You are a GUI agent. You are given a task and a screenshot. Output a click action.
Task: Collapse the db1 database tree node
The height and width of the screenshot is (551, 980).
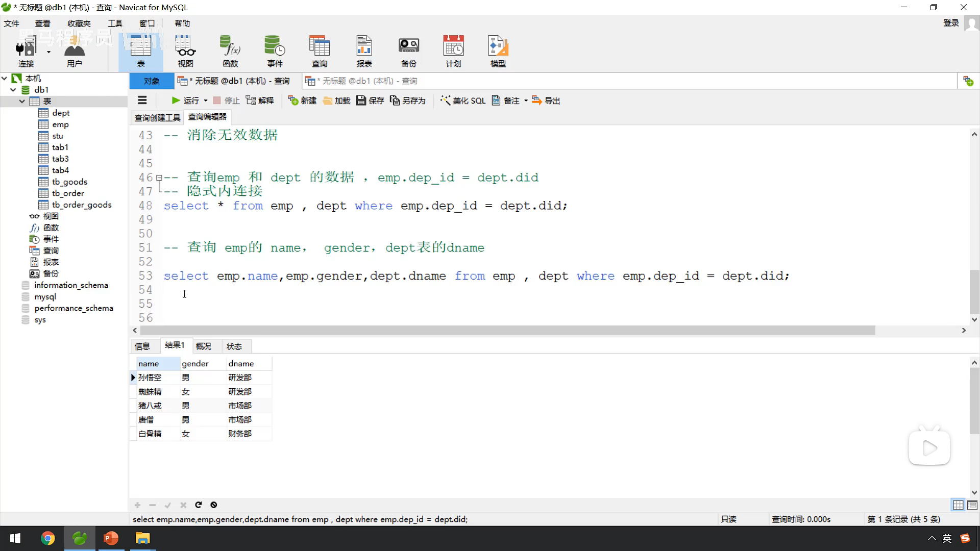[13, 90]
